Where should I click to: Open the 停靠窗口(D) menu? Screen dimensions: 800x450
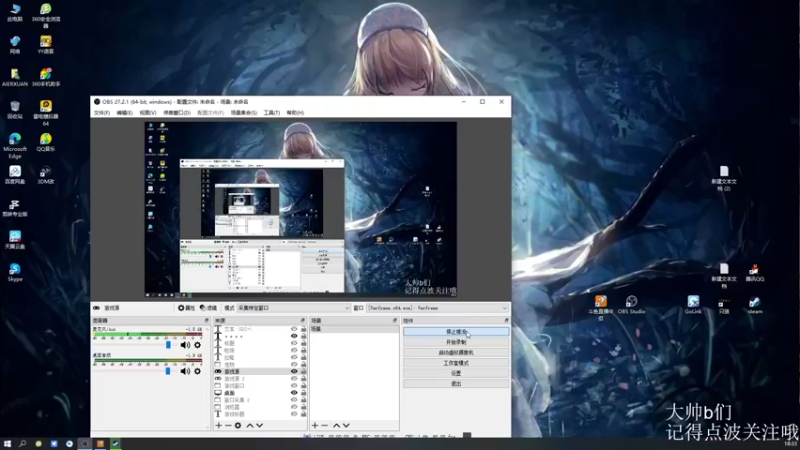(x=177, y=113)
